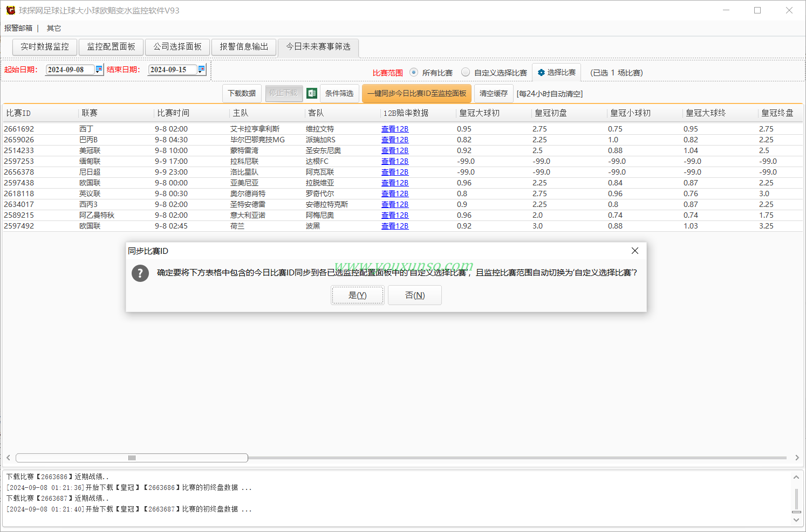The width and height of the screenshot is (806, 532).
Task: Click the 下载数据 button
Action: tap(242, 93)
